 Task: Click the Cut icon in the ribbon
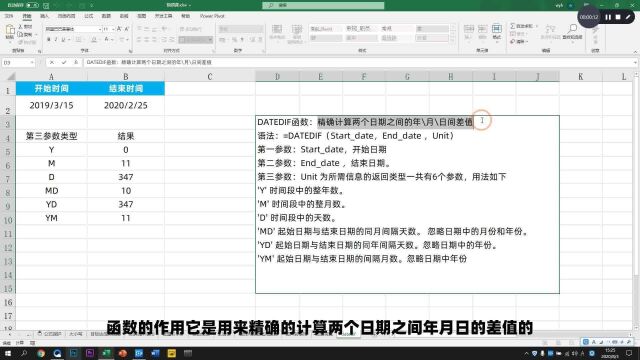pyautogui.click(x=20, y=27)
